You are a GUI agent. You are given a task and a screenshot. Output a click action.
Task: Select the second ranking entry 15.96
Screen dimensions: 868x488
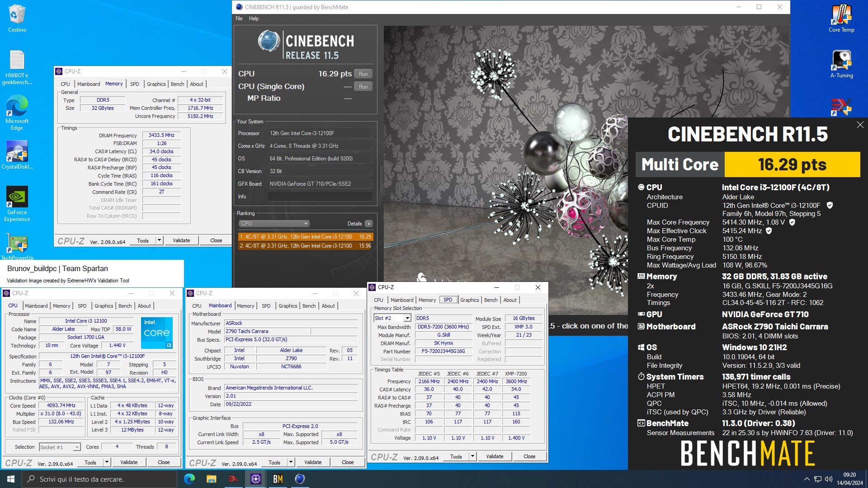tap(305, 246)
